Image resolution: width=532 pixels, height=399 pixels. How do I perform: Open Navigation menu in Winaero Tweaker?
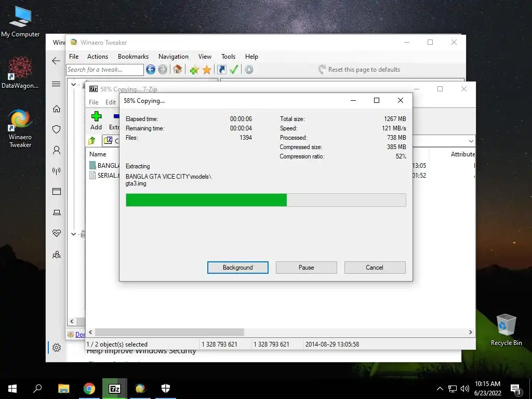[x=174, y=57]
